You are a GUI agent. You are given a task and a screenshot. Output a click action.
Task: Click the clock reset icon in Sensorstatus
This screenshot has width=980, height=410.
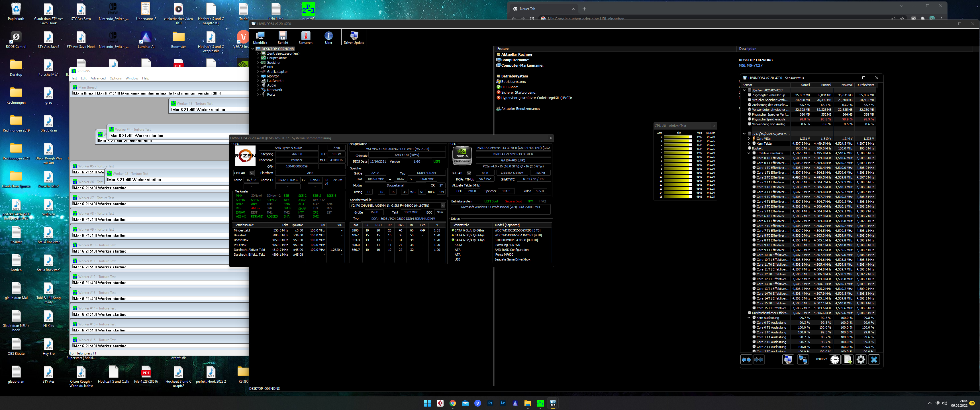tap(834, 359)
